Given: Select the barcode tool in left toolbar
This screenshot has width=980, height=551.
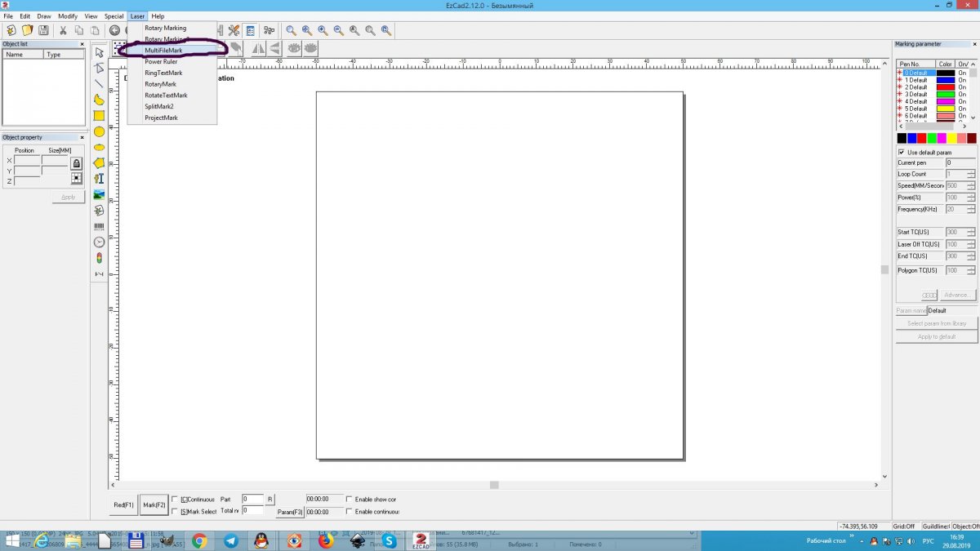Looking at the screenshot, I should coord(99,226).
